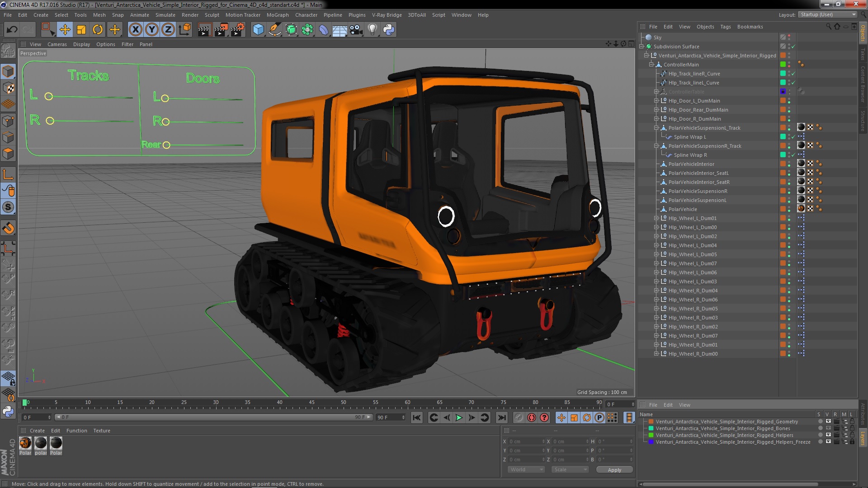Toggle Hlp_Track_lineR_Curve enable checkmark

click(793, 74)
